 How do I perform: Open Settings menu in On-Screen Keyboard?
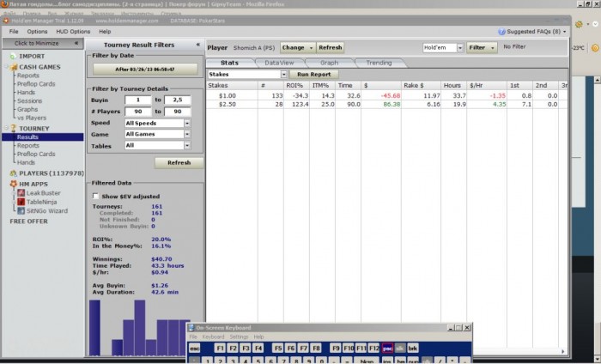(x=239, y=337)
